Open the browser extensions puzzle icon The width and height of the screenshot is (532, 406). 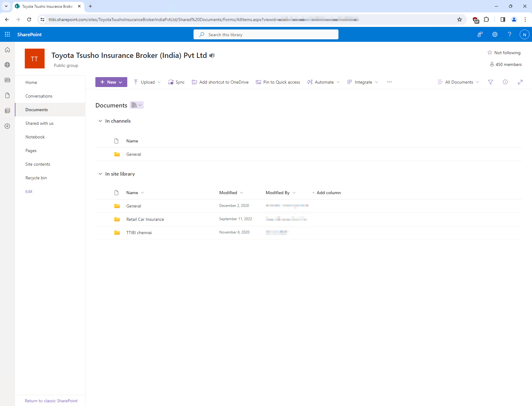point(486,20)
